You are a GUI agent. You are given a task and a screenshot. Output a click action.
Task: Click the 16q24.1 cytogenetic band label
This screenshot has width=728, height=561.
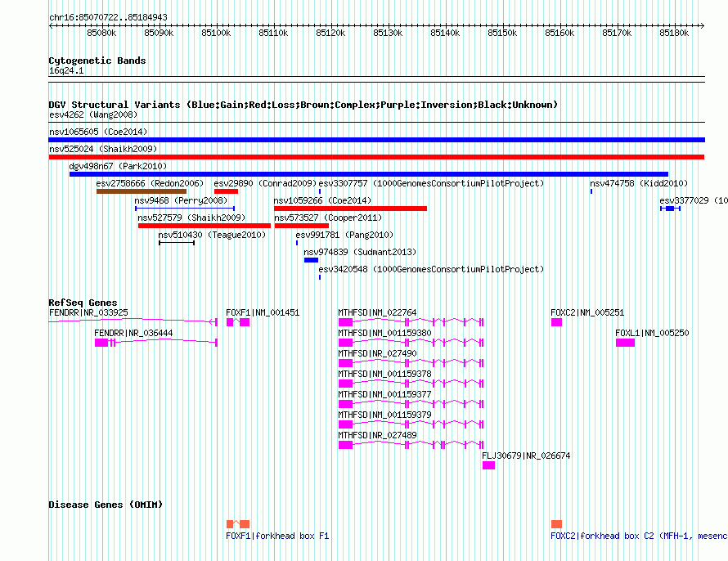pos(66,70)
